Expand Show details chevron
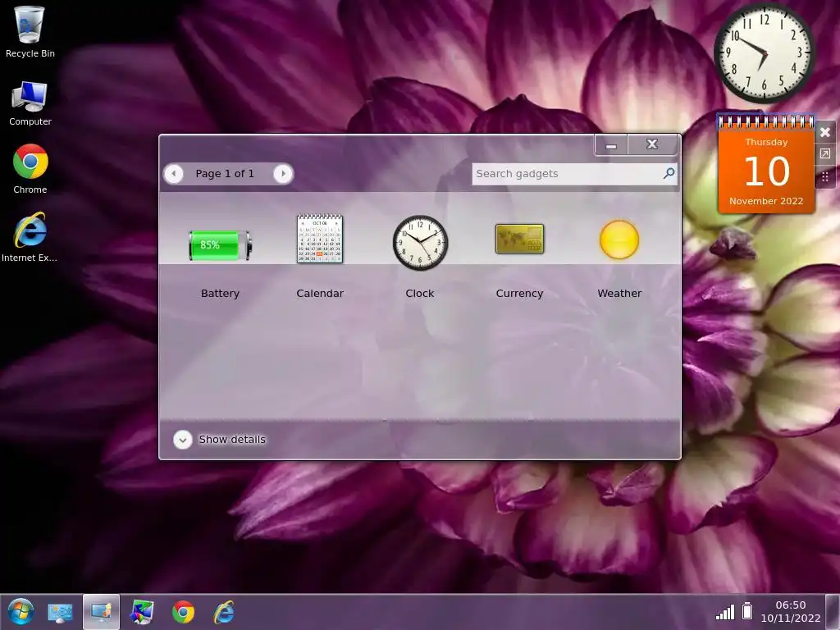This screenshot has width=840, height=630. [x=183, y=440]
